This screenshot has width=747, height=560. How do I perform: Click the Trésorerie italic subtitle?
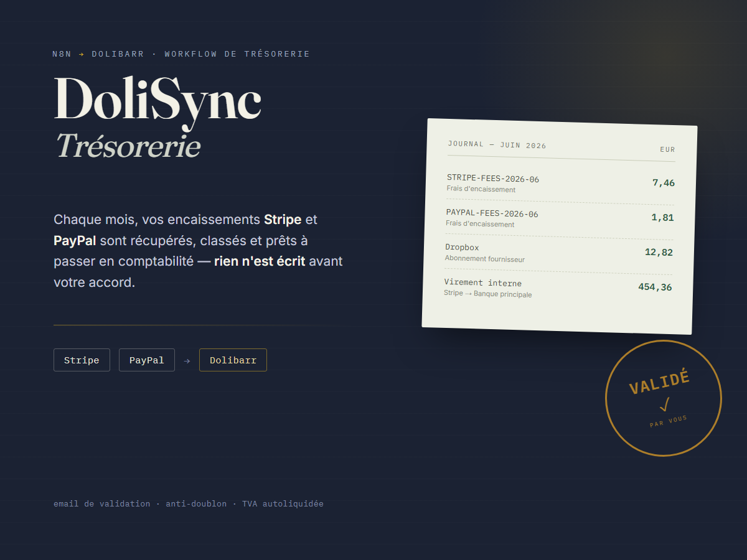(128, 146)
